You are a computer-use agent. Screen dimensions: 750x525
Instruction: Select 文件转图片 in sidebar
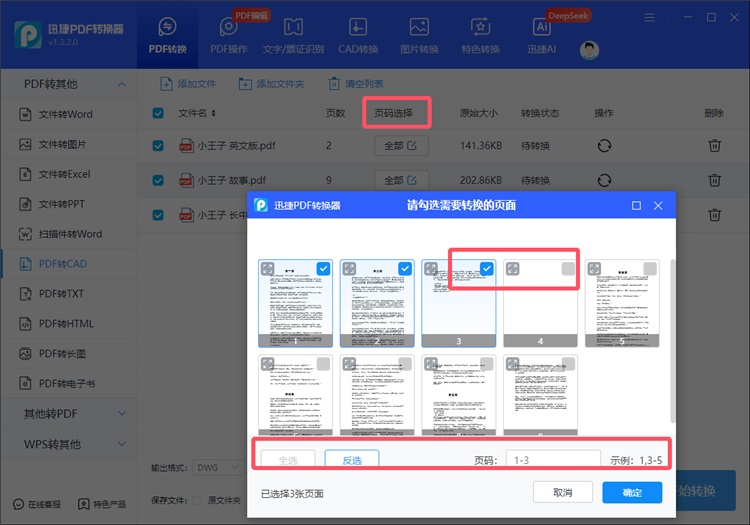(x=69, y=144)
